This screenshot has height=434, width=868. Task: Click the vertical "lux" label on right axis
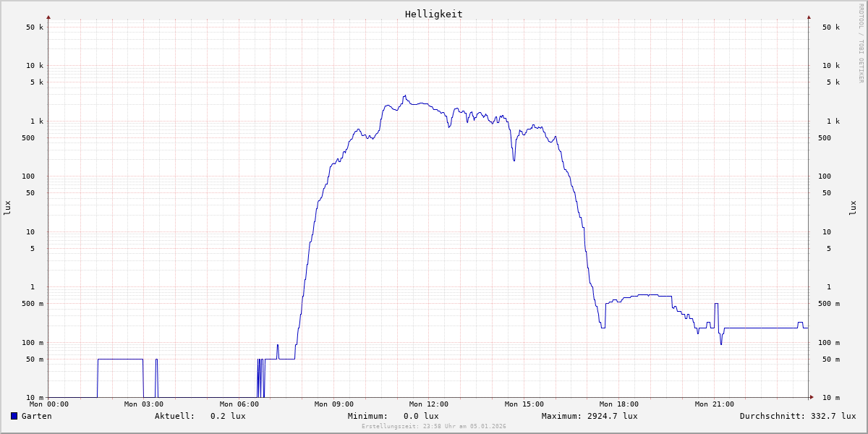[853, 208]
